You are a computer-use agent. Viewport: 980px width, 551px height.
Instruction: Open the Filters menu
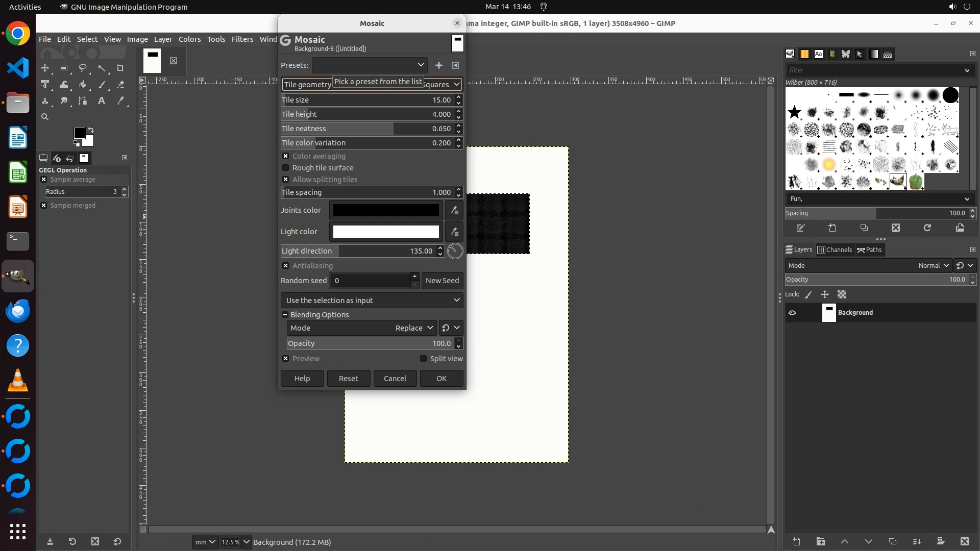[x=242, y=39]
